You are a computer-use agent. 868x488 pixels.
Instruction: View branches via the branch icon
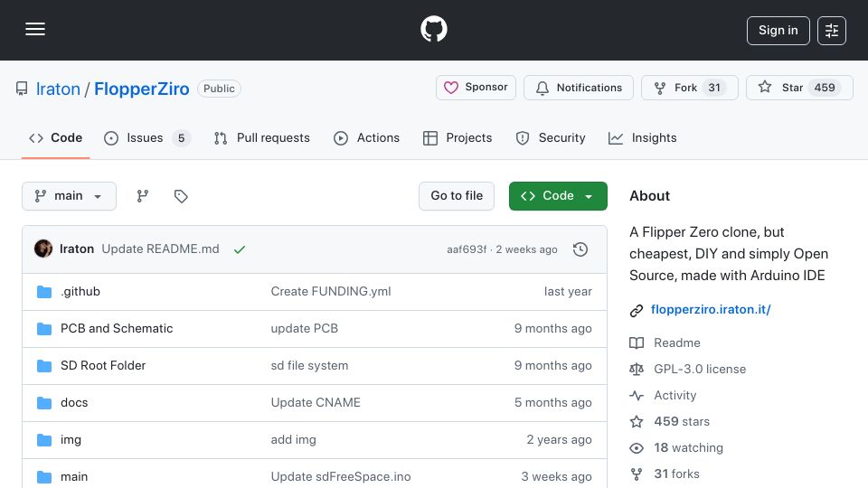pyautogui.click(x=143, y=196)
